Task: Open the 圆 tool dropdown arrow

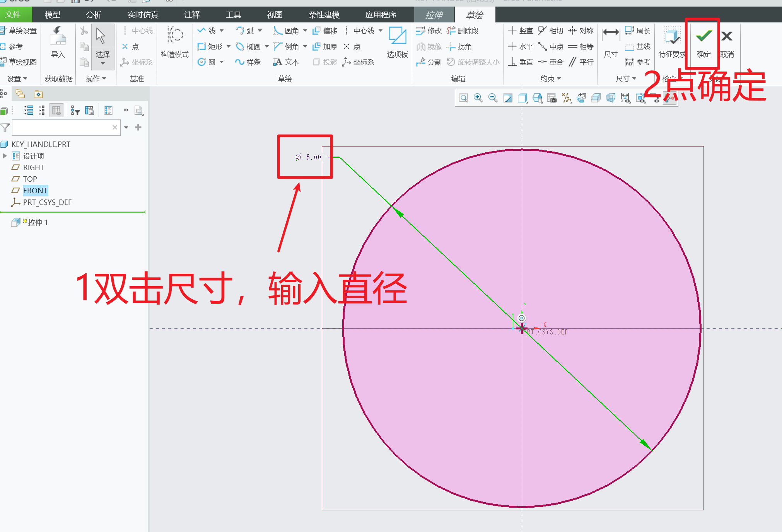Action: point(221,61)
